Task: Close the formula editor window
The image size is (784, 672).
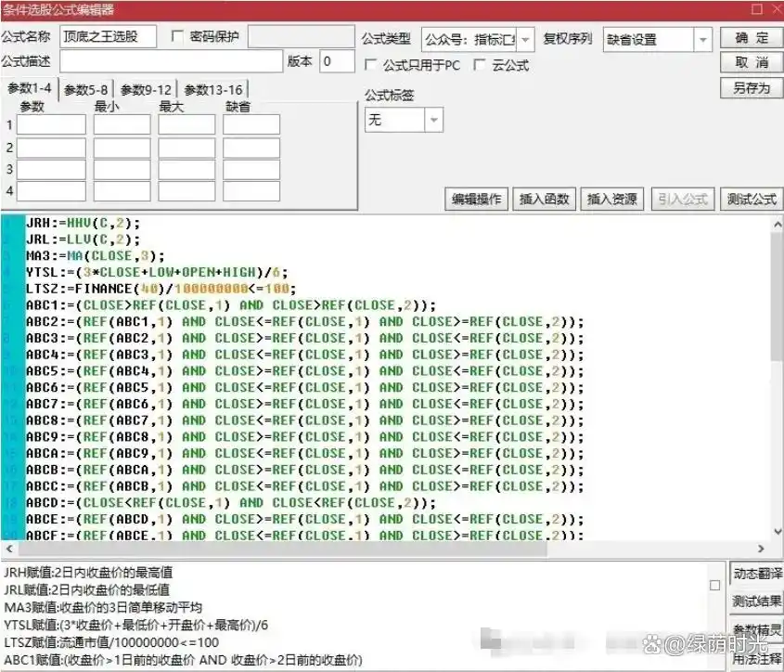Action: (x=777, y=9)
